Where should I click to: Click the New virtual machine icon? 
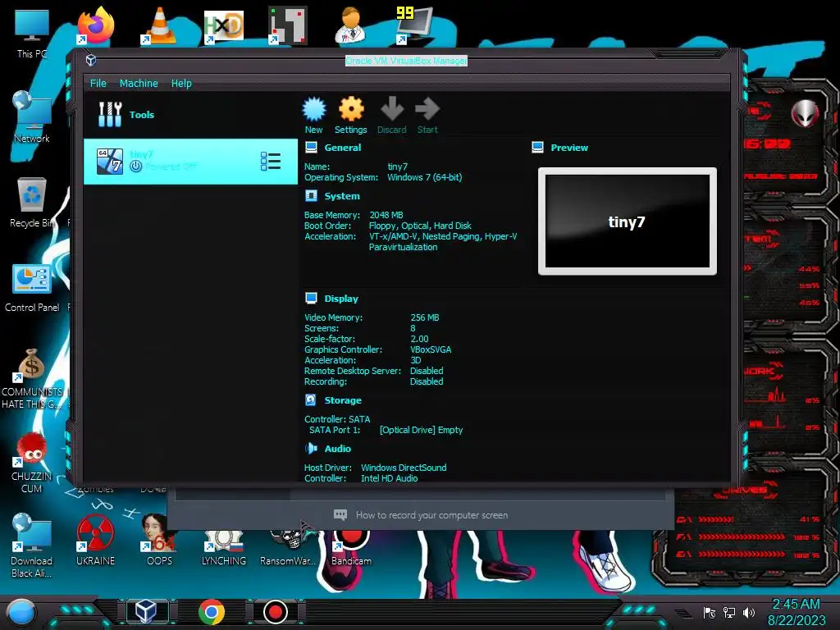coord(314,109)
